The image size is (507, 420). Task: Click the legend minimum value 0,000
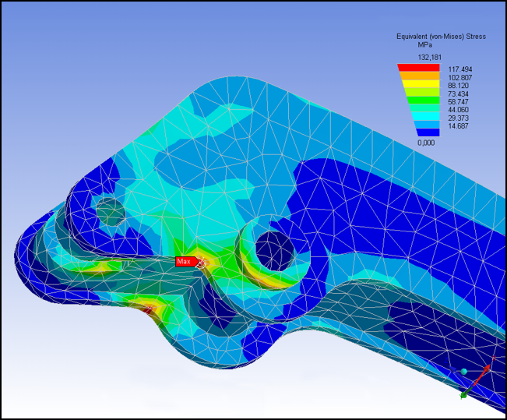(x=425, y=143)
